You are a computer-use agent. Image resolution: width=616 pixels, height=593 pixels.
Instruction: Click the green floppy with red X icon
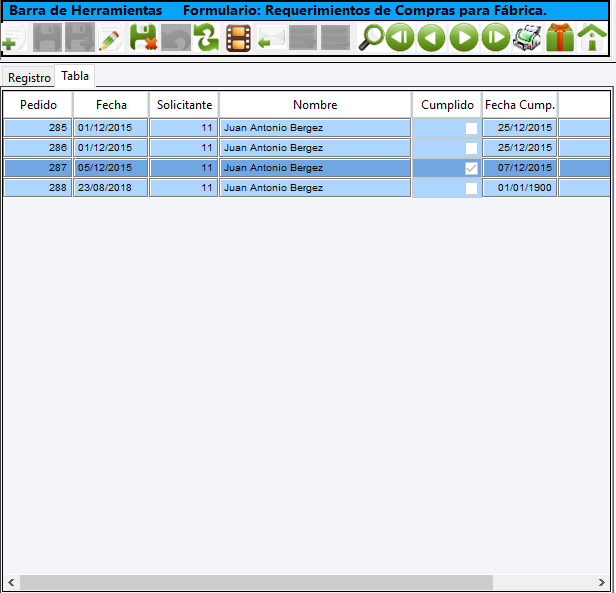tap(143, 38)
